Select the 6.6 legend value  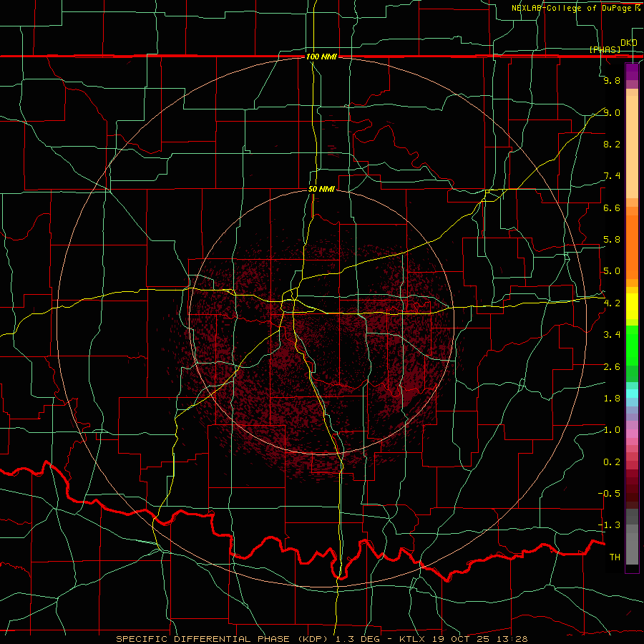tap(612, 208)
